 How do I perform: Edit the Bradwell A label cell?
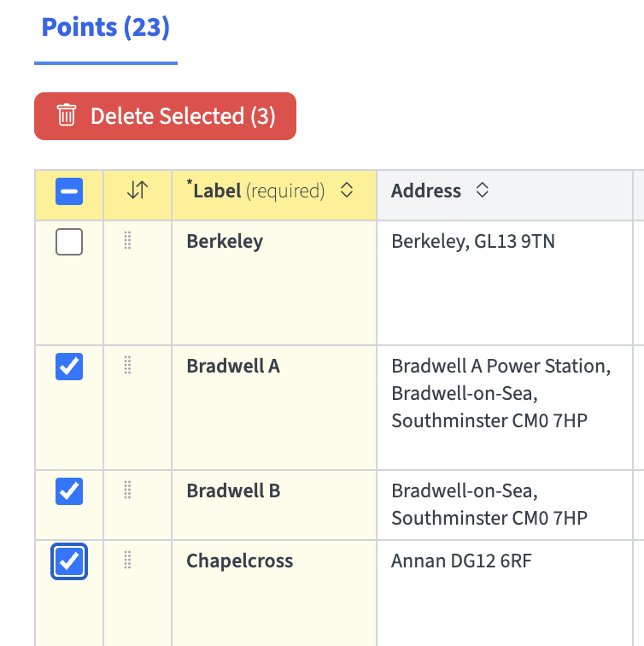tap(233, 367)
